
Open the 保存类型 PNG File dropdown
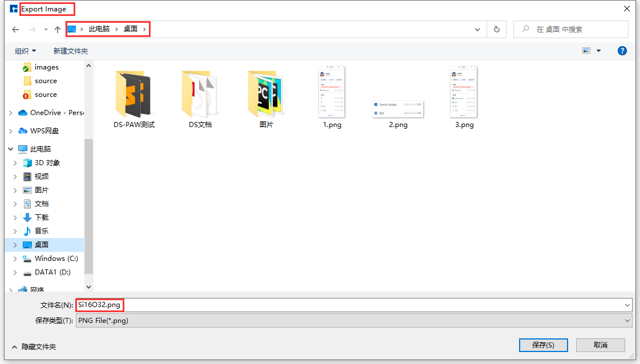tap(354, 321)
